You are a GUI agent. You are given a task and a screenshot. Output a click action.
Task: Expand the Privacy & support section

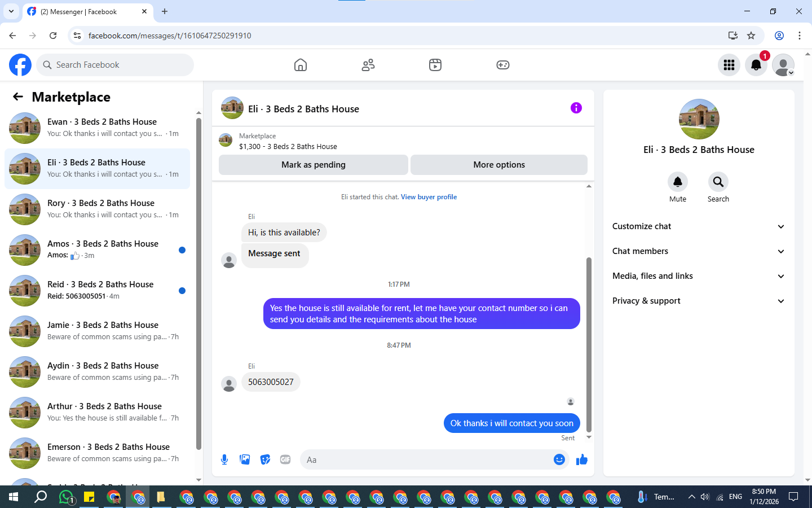[x=699, y=301]
